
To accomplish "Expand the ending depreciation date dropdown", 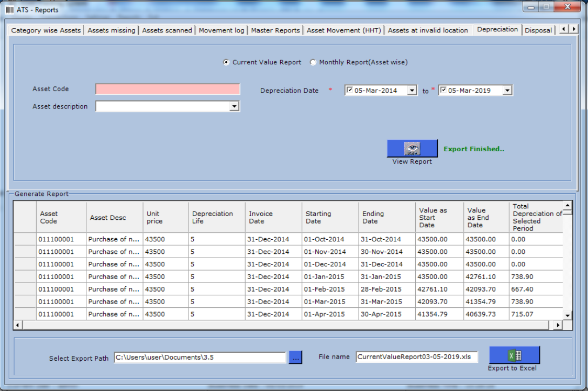I will [x=506, y=90].
